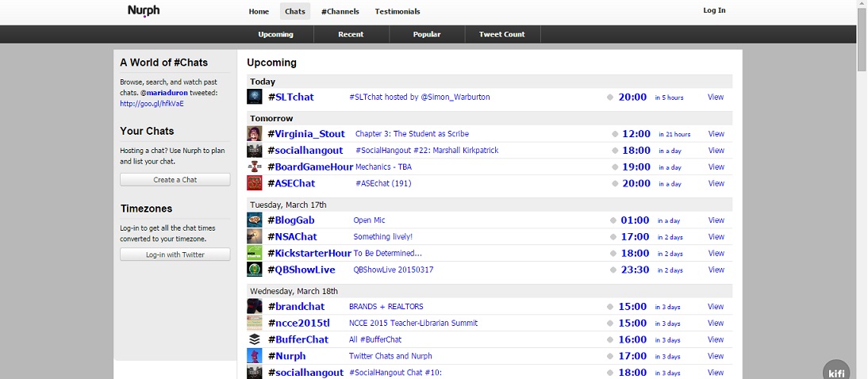The image size is (868, 379).
Task: Click the #BufferChat stacked-layers icon
Action: click(x=254, y=339)
